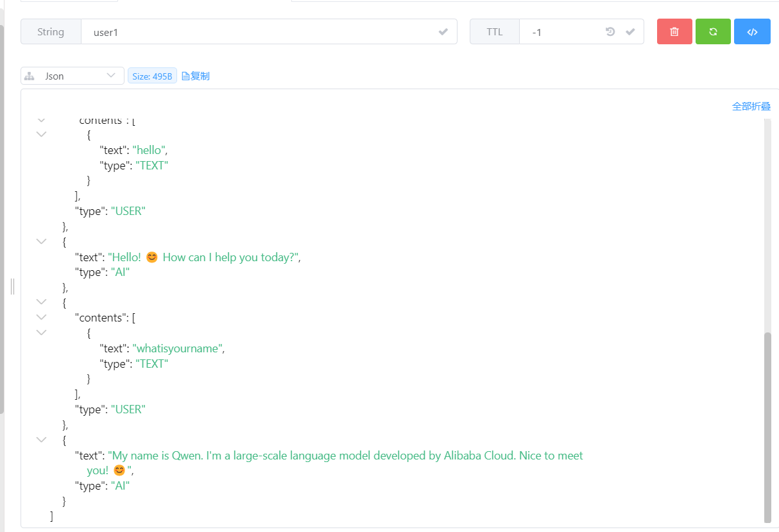
Task: Collapse the "My name is Qwen" object
Action: [x=42, y=440]
